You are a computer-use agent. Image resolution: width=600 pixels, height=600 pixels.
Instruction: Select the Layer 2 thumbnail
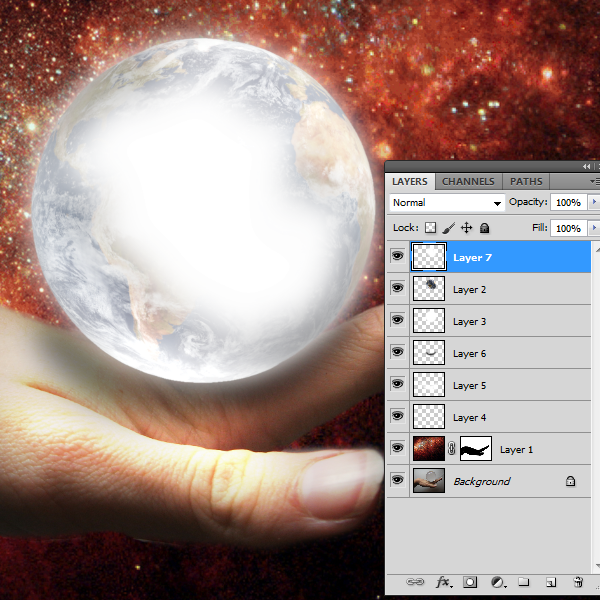429,289
